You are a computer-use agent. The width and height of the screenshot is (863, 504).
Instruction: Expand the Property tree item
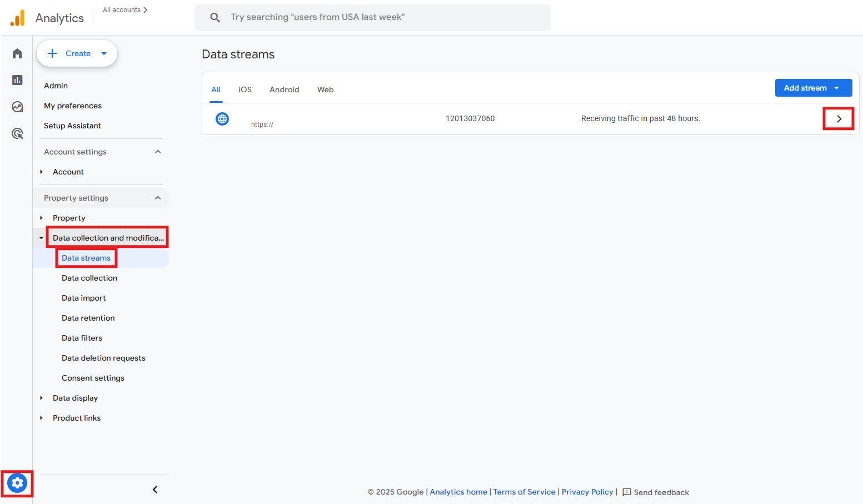[x=41, y=218]
